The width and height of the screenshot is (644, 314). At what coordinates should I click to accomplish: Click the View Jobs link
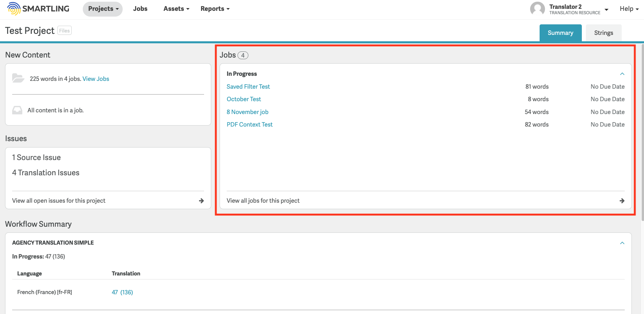[x=96, y=79]
